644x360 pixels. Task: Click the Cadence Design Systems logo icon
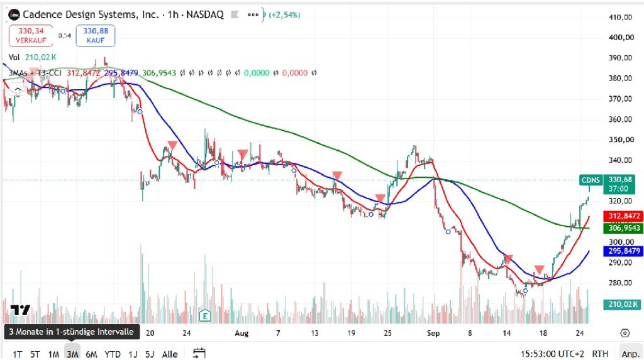click(x=14, y=15)
